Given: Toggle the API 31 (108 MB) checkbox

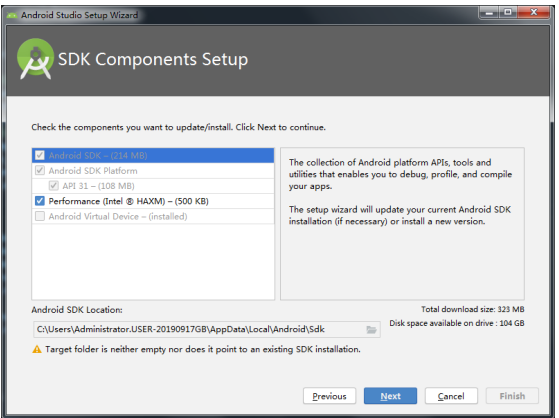Looking at the screenshot, I should pos(53,186).
